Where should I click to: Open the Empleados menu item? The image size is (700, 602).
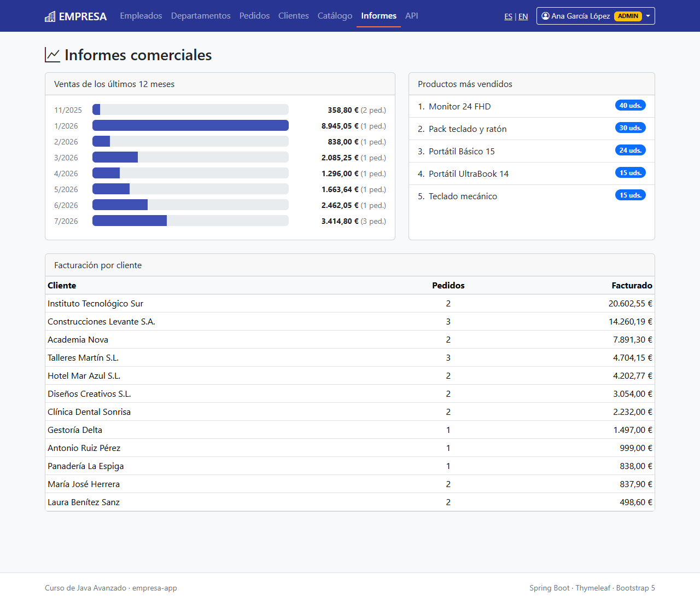pos(141,16)
